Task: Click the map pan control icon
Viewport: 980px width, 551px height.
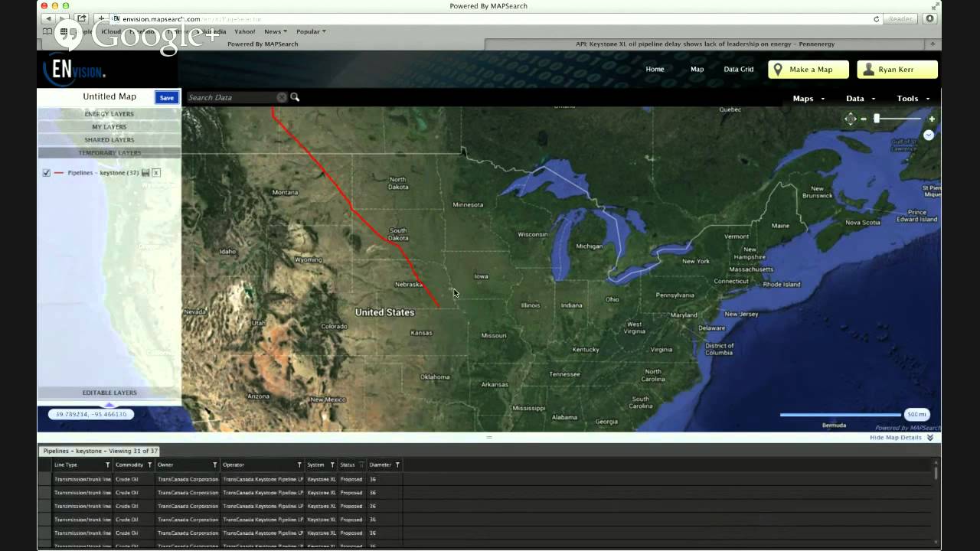Action: point(850,119)
